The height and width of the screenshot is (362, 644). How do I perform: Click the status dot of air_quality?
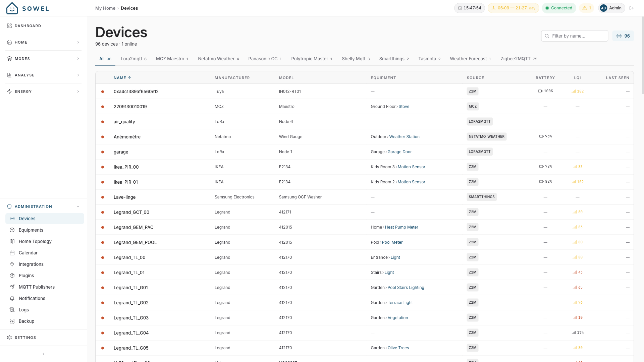[x=103, y=122]
